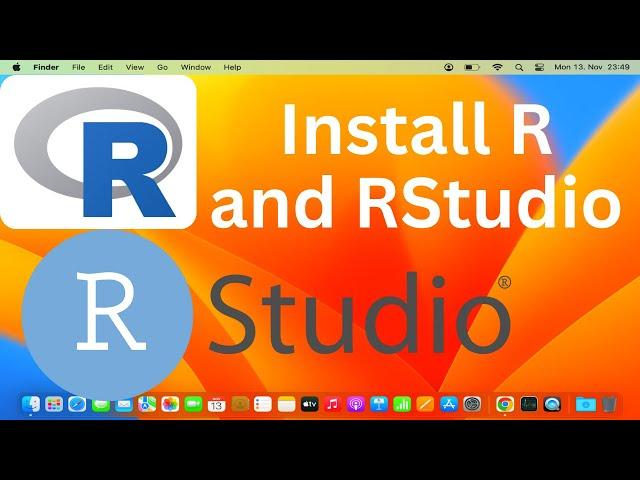This screenshot has height=480, width=640.
Task: Open the Edit menu
Action: coord(105,67)
